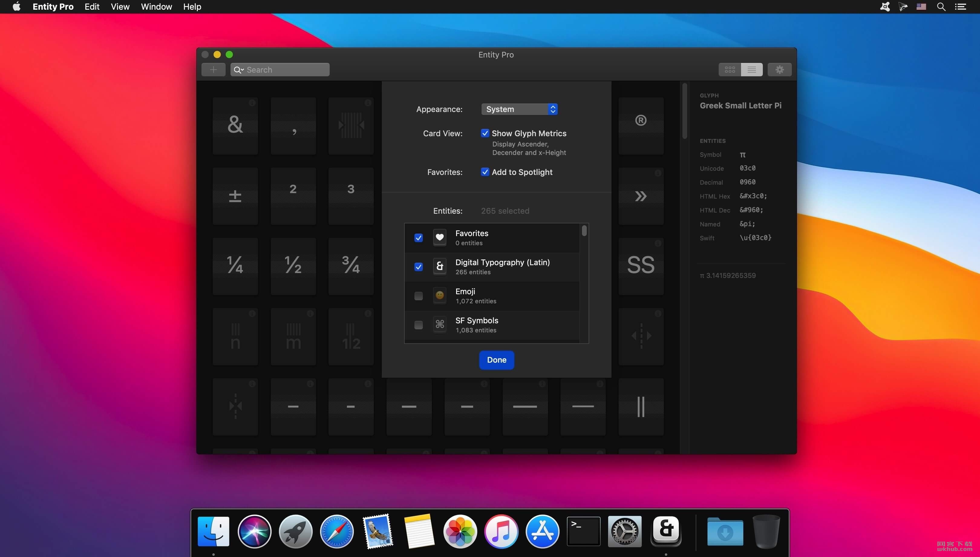The width and height of the screenshot is (980, 557).
Task: Open the View menu
Action: (x=120, y=6)
